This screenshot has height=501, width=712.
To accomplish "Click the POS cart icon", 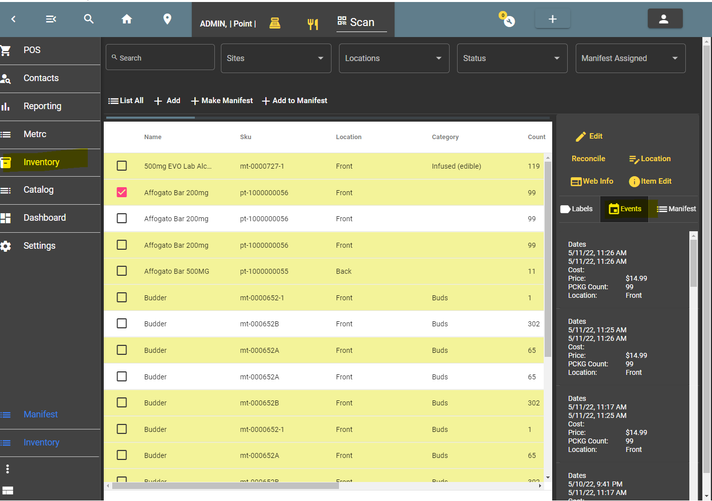I will click(x=5, y=50).
